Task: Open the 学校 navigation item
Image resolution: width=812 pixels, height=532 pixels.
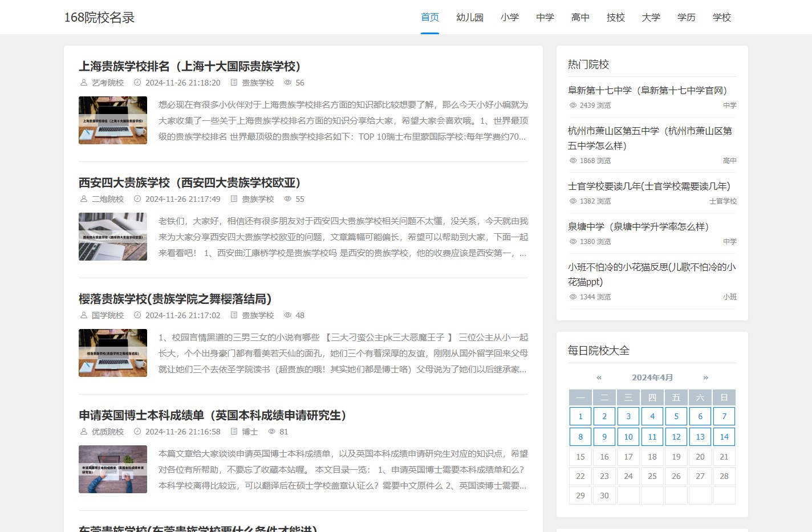Action: (722, 17)
